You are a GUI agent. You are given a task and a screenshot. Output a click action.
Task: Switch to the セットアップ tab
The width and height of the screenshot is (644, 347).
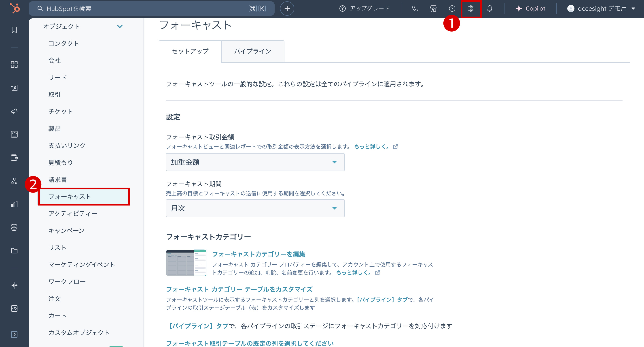pyautogui.click(x=190, y=51)
